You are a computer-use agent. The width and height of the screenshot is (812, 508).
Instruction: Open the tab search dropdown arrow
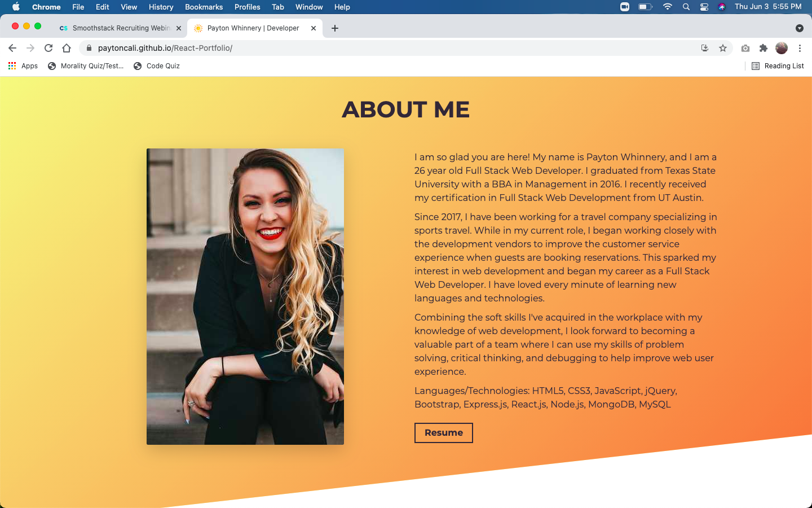coord(800,28)
